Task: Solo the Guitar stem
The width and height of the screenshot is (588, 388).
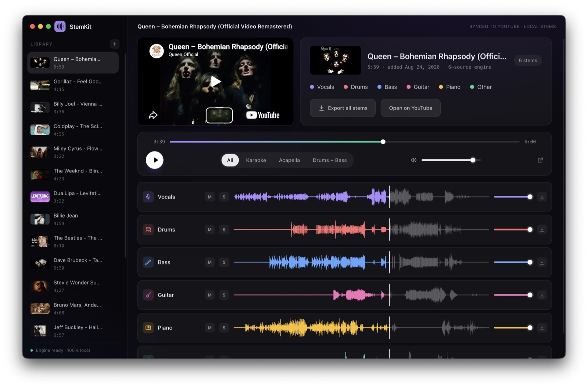Action: point(224,295)
